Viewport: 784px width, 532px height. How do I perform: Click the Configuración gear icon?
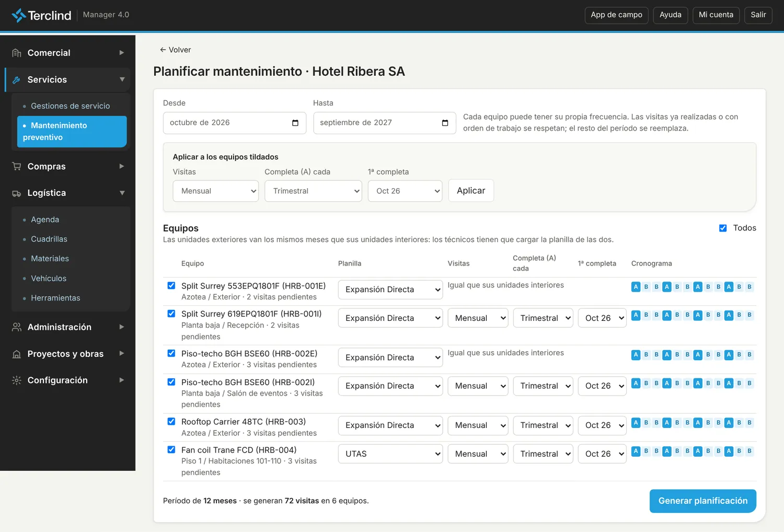click(x=17, y=380)
